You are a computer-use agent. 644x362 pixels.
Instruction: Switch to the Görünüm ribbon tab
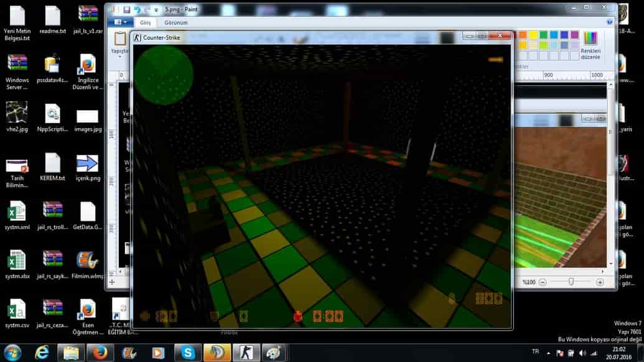[x=176, y=22]
